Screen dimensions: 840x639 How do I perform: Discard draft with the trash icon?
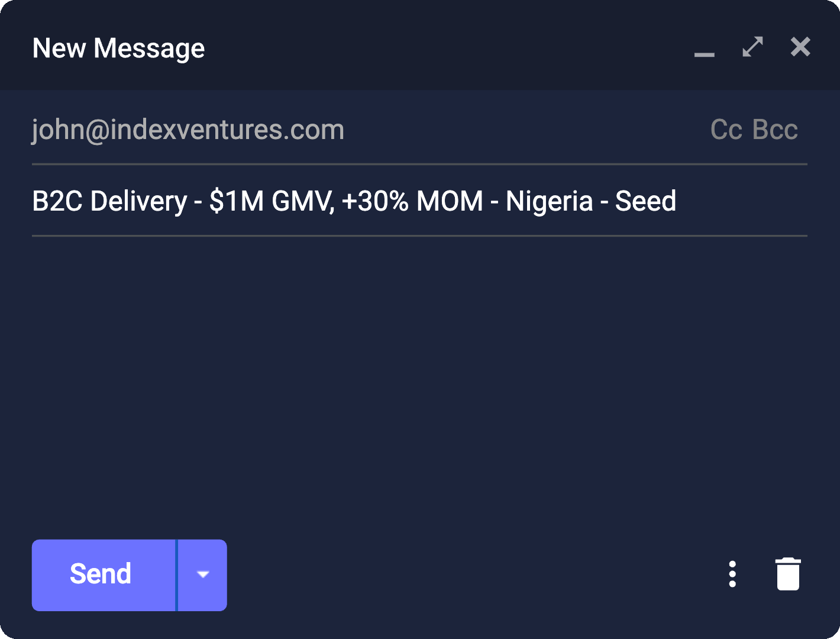788,574
